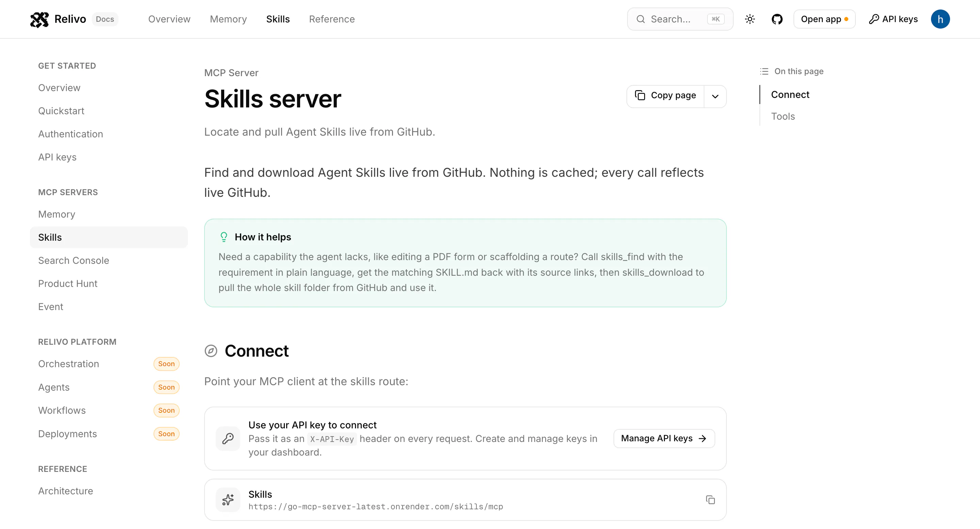Click the On this page list icon
Image resolution: width=980 pixels, height=529 pixels.
764,71
